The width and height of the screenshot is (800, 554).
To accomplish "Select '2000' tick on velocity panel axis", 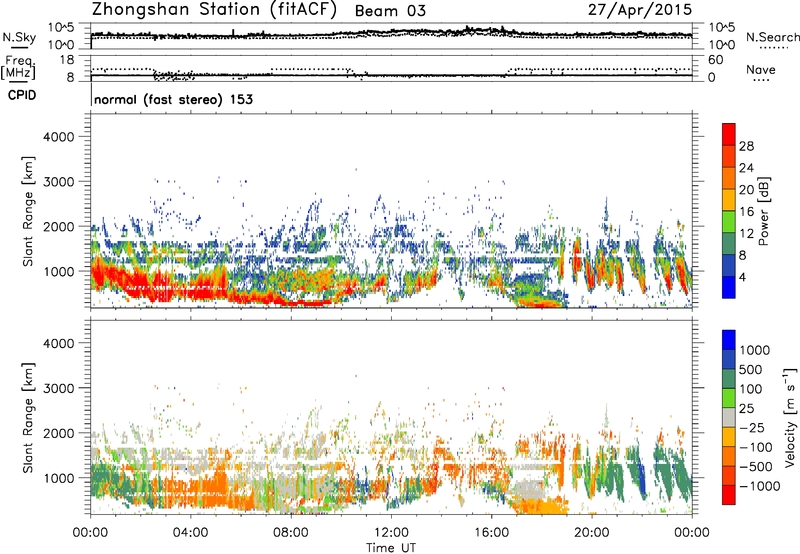I will (59, 433).
